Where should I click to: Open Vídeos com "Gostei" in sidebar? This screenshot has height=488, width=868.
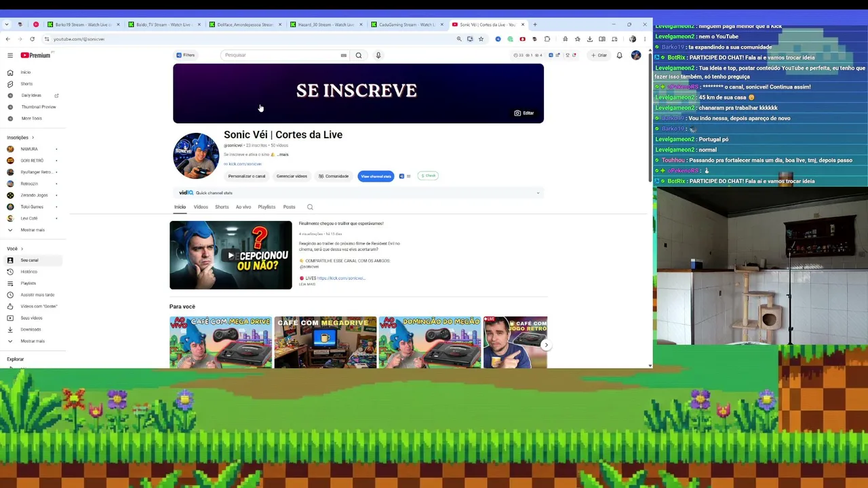[x=38, y=306]
